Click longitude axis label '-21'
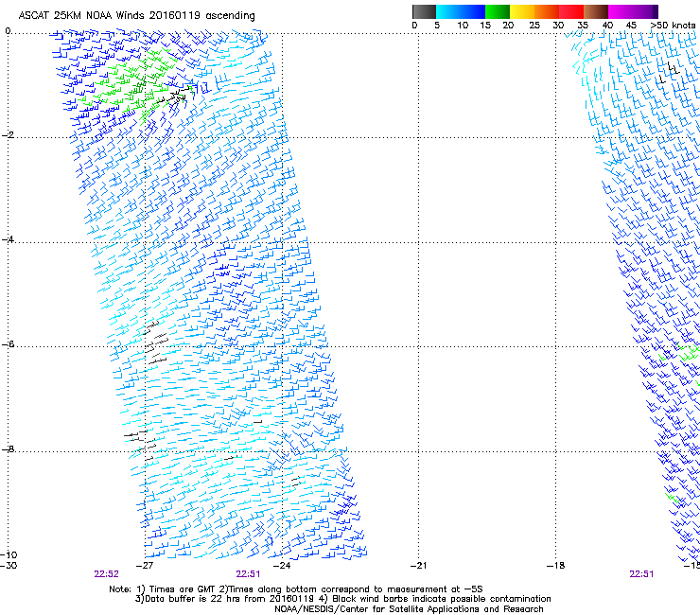 pyautogui.click(x=419, y=566)
